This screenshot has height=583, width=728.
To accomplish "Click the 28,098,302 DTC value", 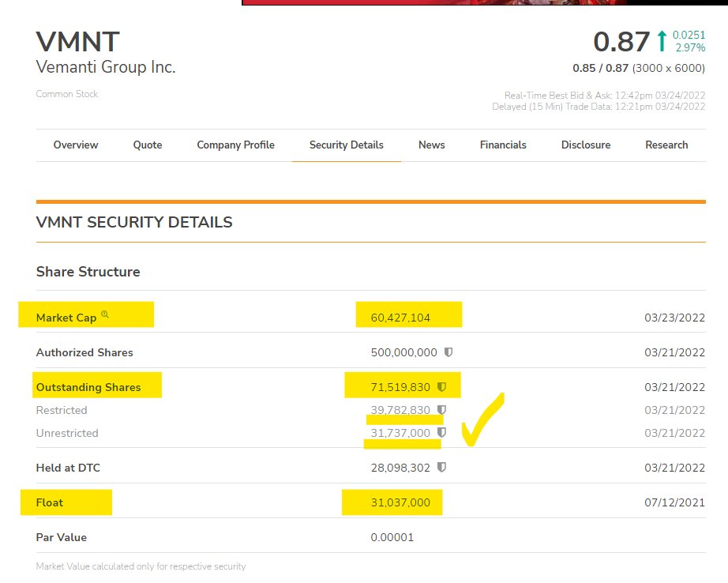I will [x=400, y=468].
